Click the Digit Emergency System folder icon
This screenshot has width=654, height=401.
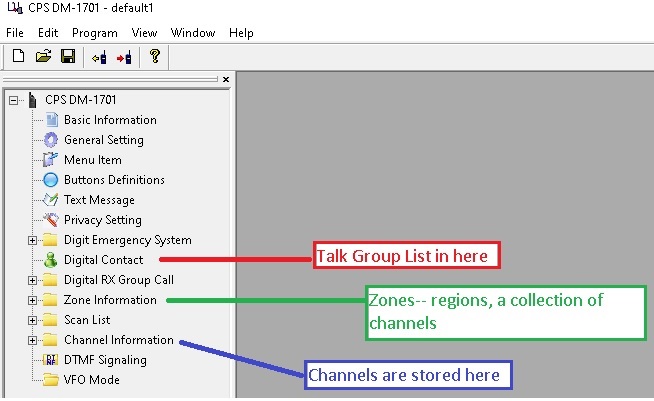50,240
